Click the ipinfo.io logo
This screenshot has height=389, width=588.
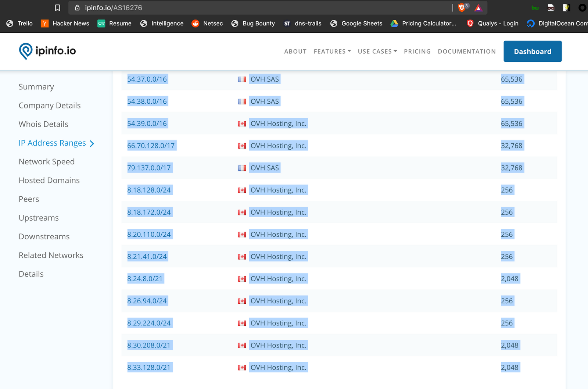tap(47, 51)
